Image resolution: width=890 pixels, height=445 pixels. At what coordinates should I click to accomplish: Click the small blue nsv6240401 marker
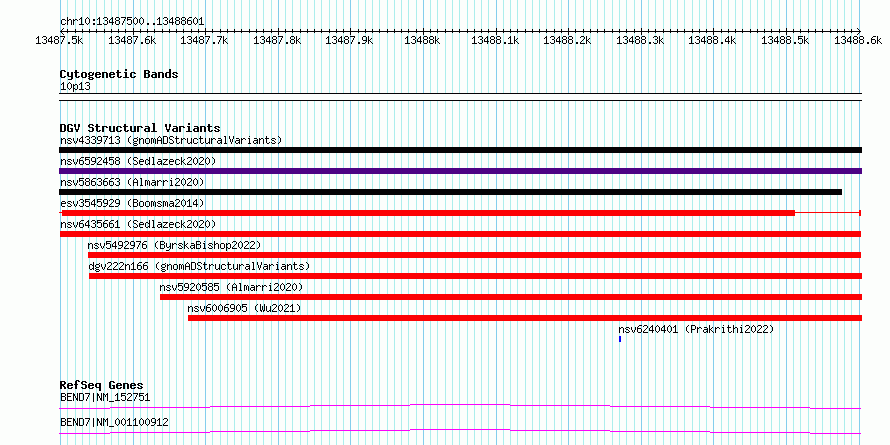(620, 339)
